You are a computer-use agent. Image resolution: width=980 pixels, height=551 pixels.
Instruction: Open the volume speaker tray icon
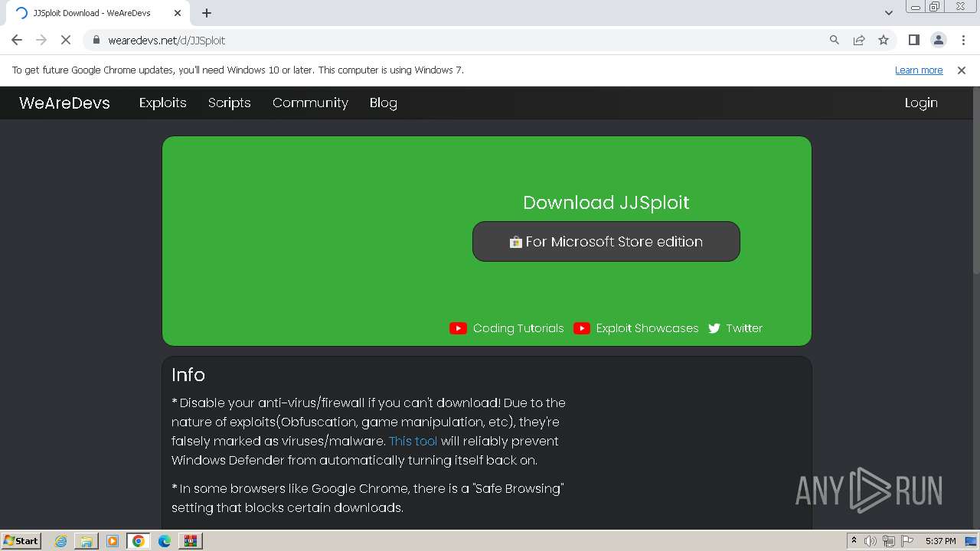click(x=871, y=541)
